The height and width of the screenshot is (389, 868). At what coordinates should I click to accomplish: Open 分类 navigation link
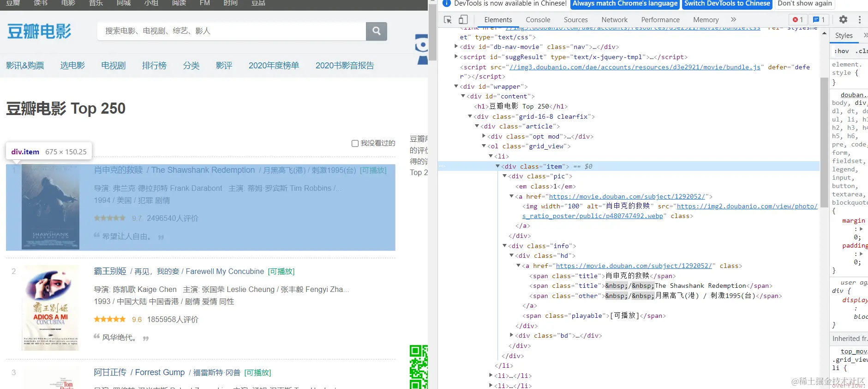191,66
